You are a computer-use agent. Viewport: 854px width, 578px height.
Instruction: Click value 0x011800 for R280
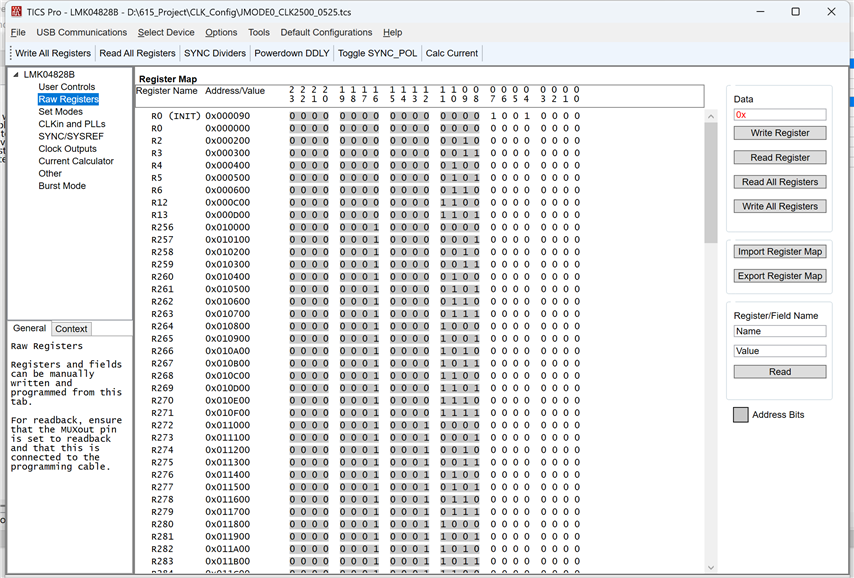pyautogui.click(x=228, y=525)
